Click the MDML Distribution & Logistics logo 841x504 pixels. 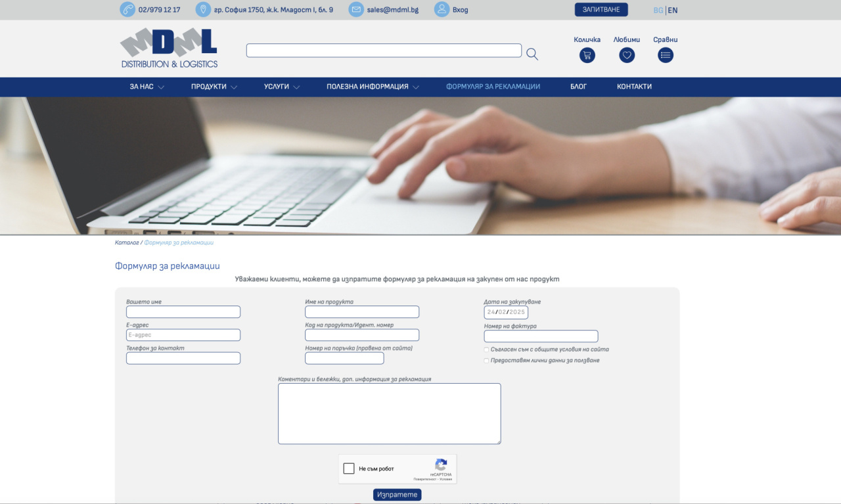[x=169, y=48]
